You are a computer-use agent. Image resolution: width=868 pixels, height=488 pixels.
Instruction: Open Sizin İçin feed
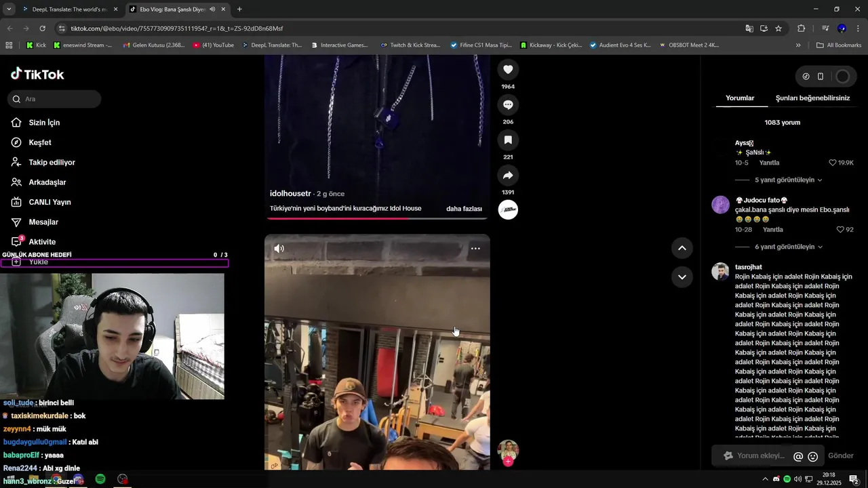(x=44, y=123)
